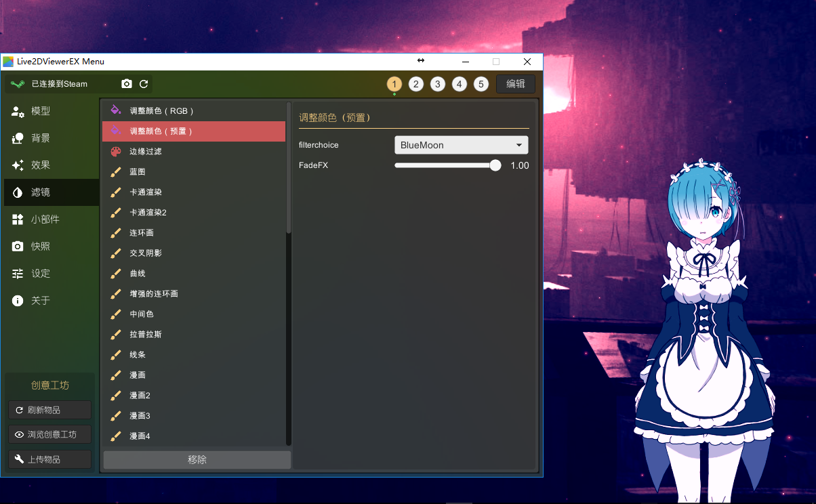Screen dimensions: 816x504
Task: Click the 关于 info icon in sidebar
Action: (x=18, y=301)
